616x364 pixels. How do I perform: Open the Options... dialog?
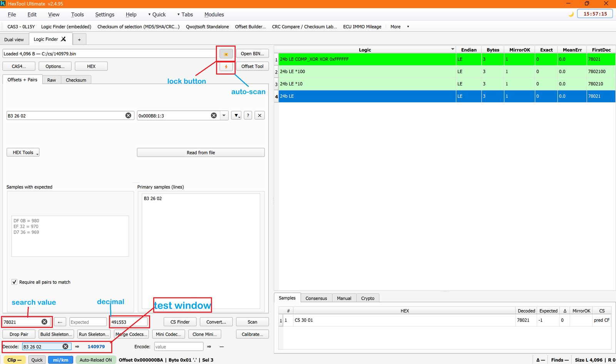pos(55,66)
